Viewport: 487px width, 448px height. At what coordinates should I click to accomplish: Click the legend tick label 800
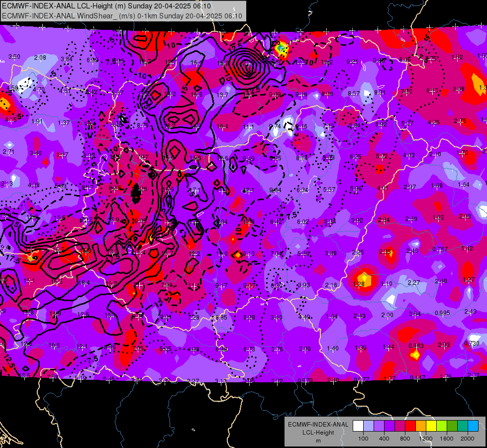tap(405, 439)
